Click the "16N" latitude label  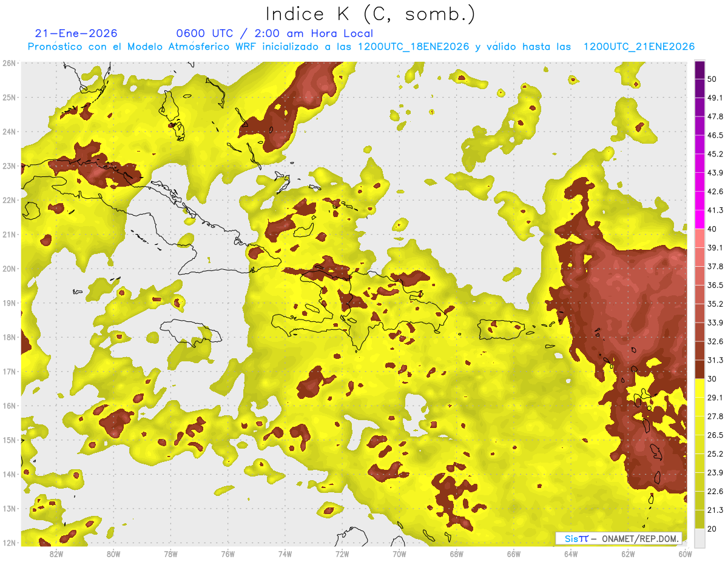(x=8, y=406)
